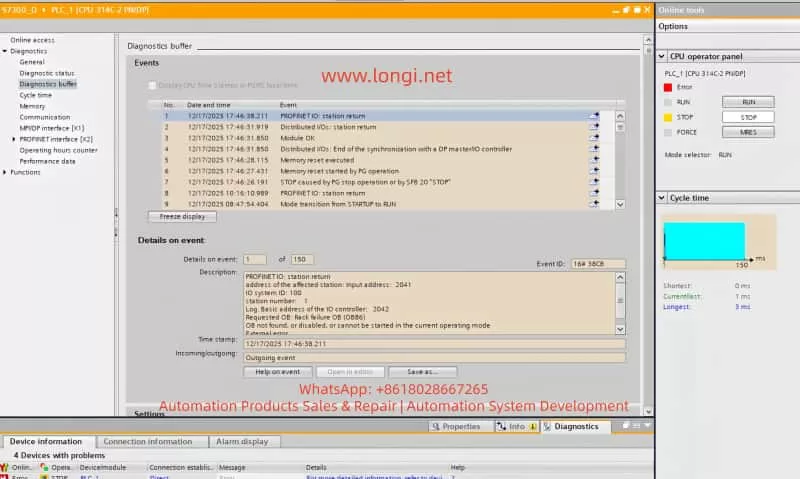
Task: Click event icon in STOP caused by PG row
Action: pyautogui.click(x=594, y=182)
